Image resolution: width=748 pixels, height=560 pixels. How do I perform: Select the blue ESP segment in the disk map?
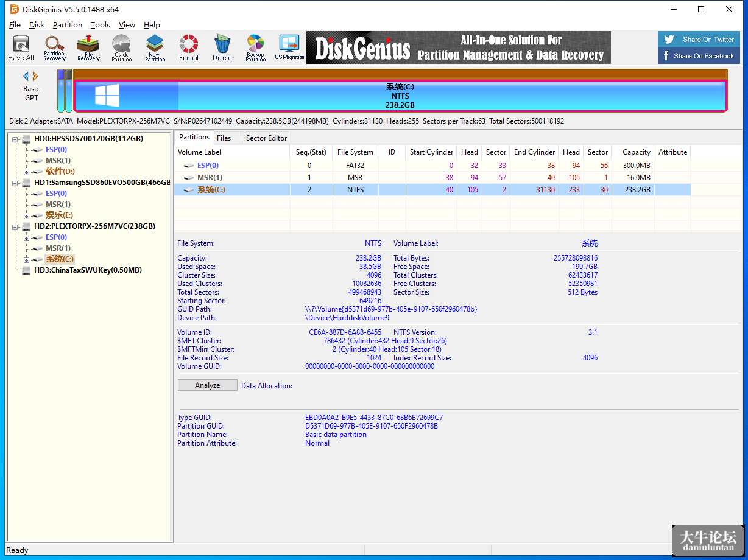[61, 91]
